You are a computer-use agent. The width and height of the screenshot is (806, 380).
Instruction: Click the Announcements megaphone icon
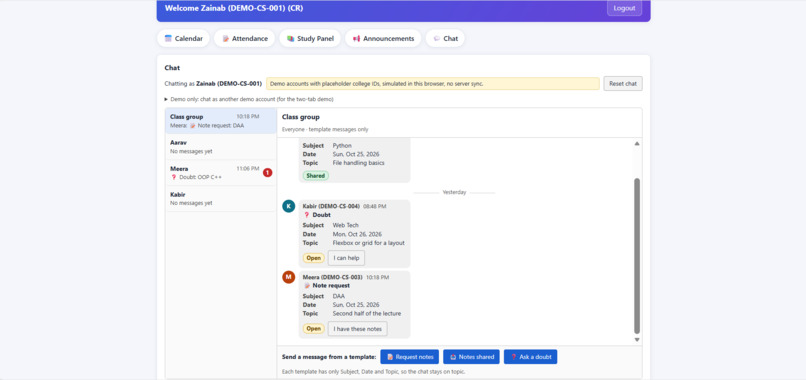click(356, 39)
